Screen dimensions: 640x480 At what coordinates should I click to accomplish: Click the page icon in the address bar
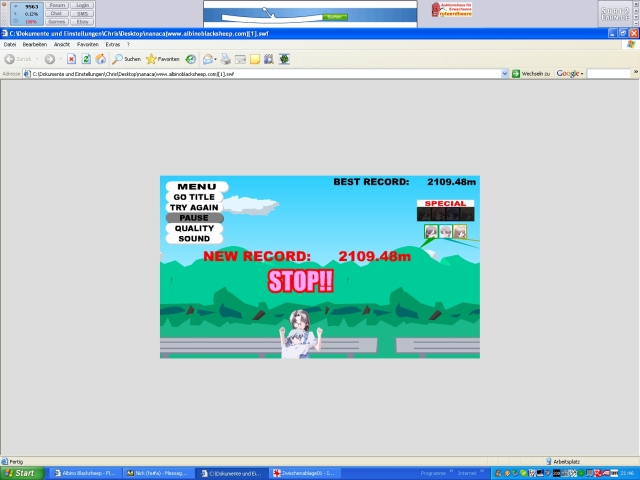pyautogui.click(x=27, y=74)
